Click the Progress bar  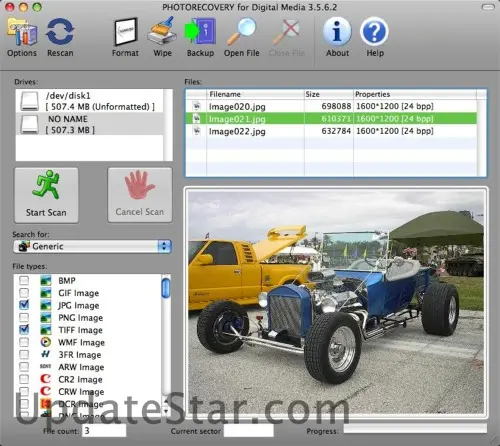coord(415,429)
